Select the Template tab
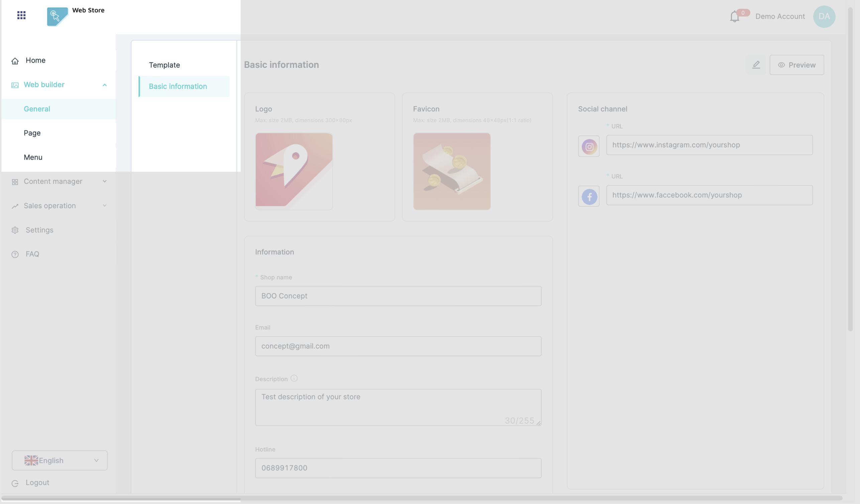 point(165,65)
